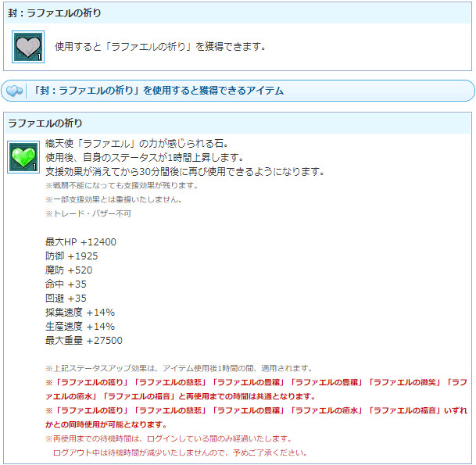Click the red note ending '再使用までの時間は共通となります。'
The width and height of the screenshot is (476, 465).
pyautogui.click(x=256, y=389)
